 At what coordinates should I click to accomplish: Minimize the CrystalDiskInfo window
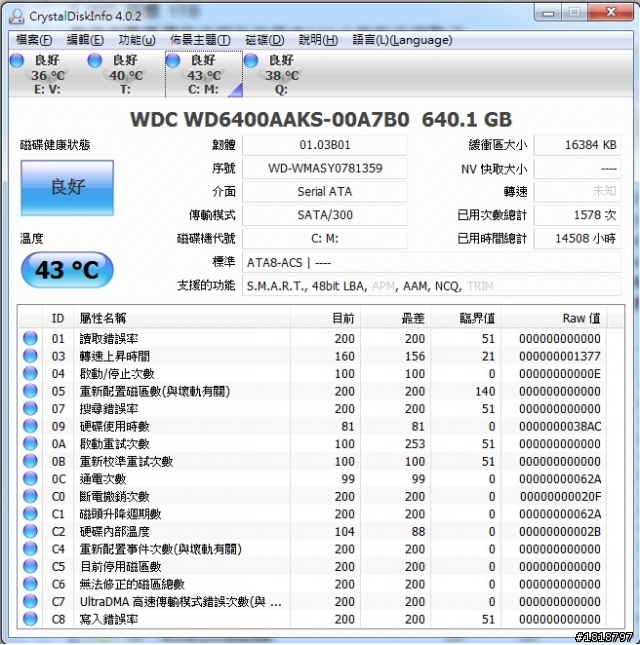click(x=547, y=13)
